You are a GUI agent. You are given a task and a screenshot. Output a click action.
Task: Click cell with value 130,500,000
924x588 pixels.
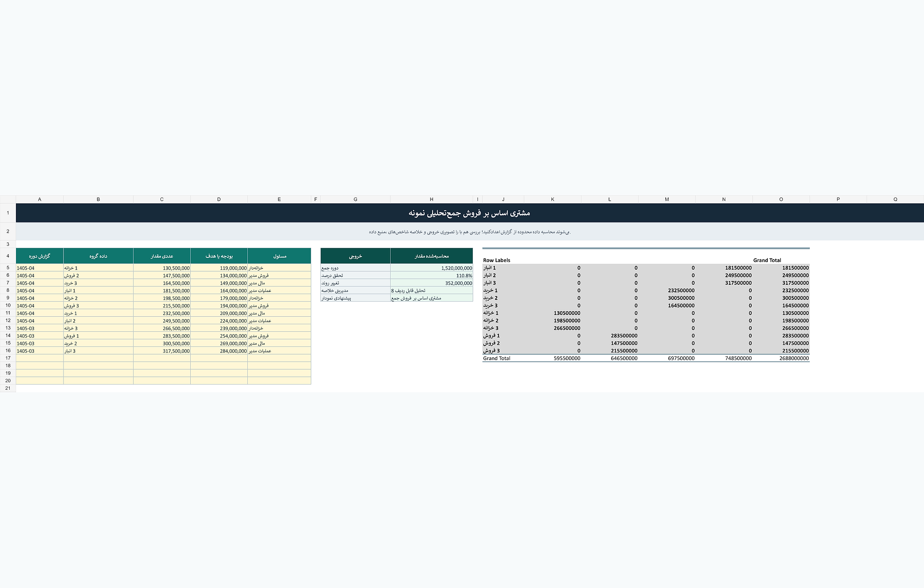click(162, 268)
